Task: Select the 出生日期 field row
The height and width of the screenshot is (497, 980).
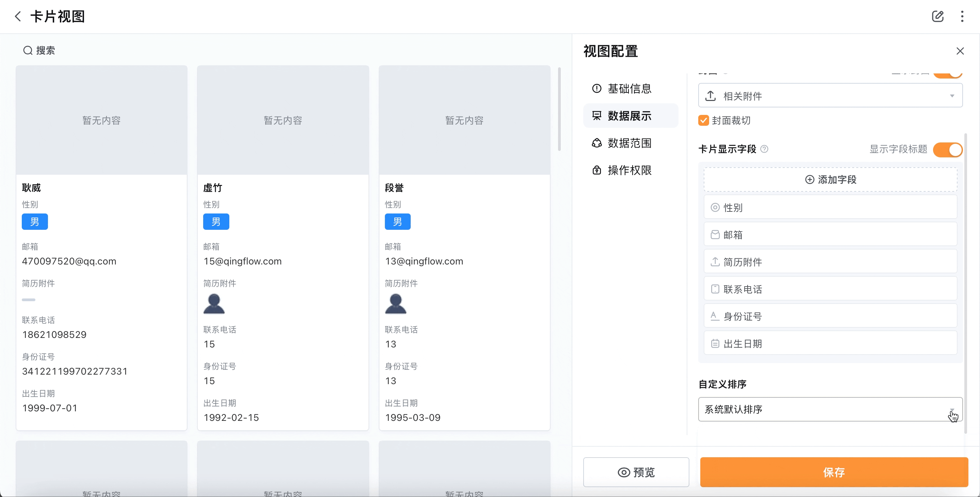Action: point(830,343)
